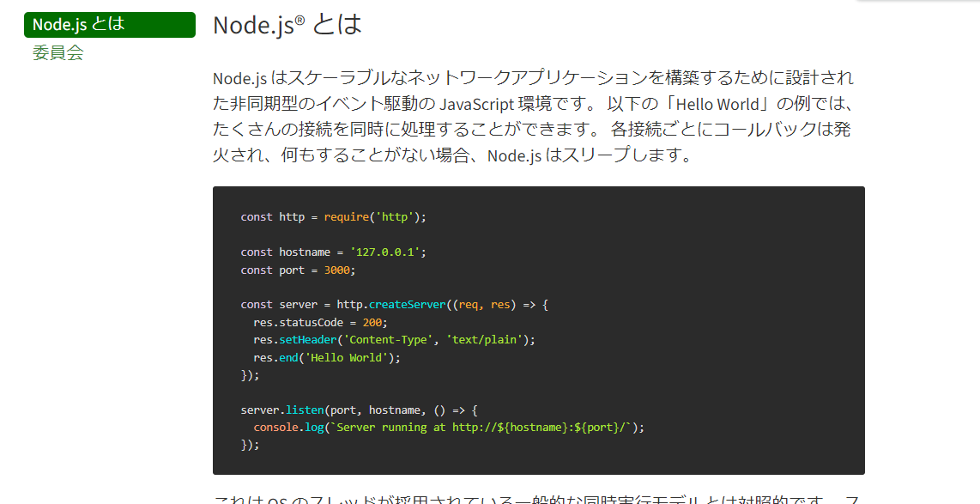Click the 'Node.js® とは' page heading

tap(287, 25)
